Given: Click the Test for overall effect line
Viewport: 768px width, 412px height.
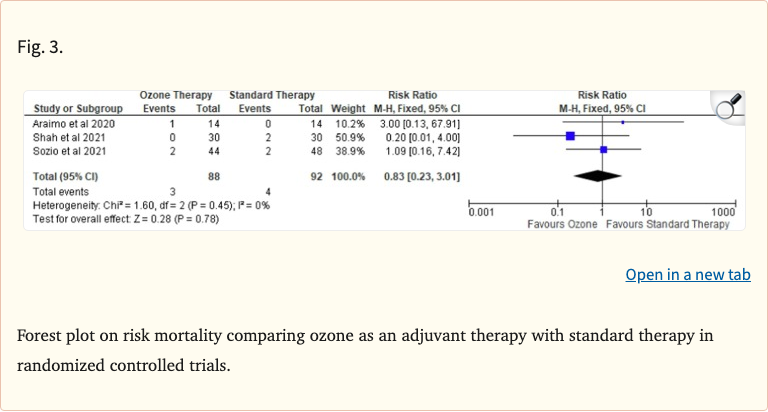Looking at the screenshot, I should click(126, 217).
